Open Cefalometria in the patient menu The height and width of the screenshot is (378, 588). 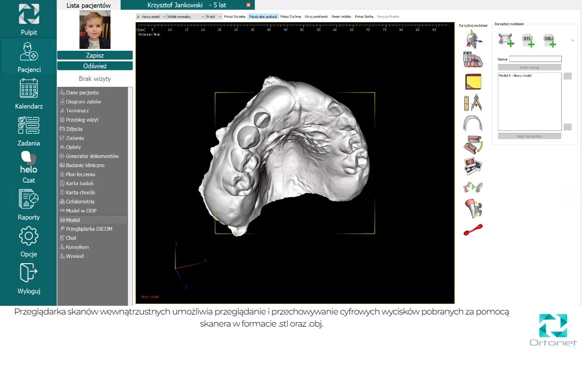pos(80,202)
